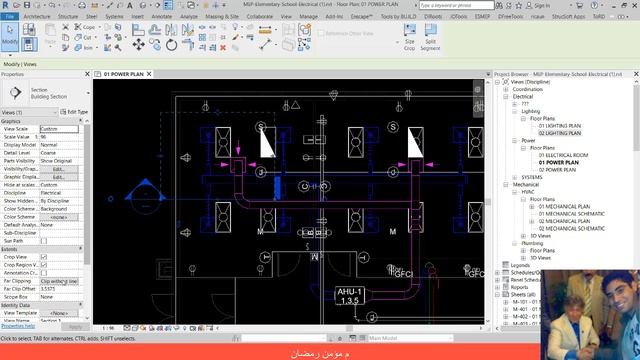Click the View Scale value field

coord(59,129)
